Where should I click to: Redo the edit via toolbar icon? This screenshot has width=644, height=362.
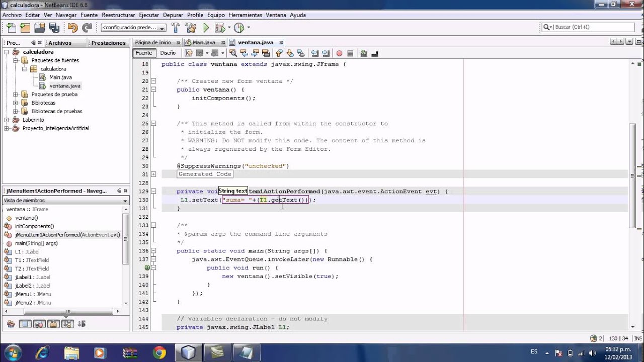tap(87, 28)
